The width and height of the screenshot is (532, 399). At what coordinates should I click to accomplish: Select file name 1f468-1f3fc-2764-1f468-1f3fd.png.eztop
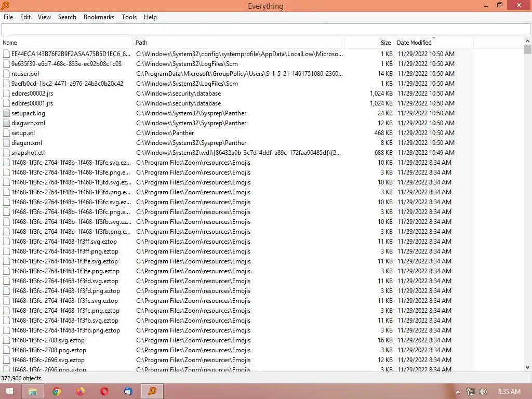tap(65, 291)
